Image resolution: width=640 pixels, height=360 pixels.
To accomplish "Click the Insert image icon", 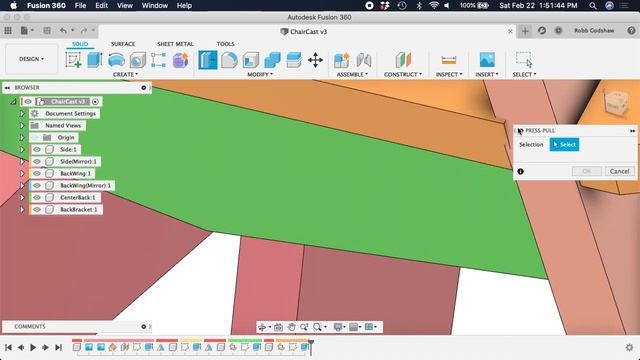I will [x=487, y=60].
